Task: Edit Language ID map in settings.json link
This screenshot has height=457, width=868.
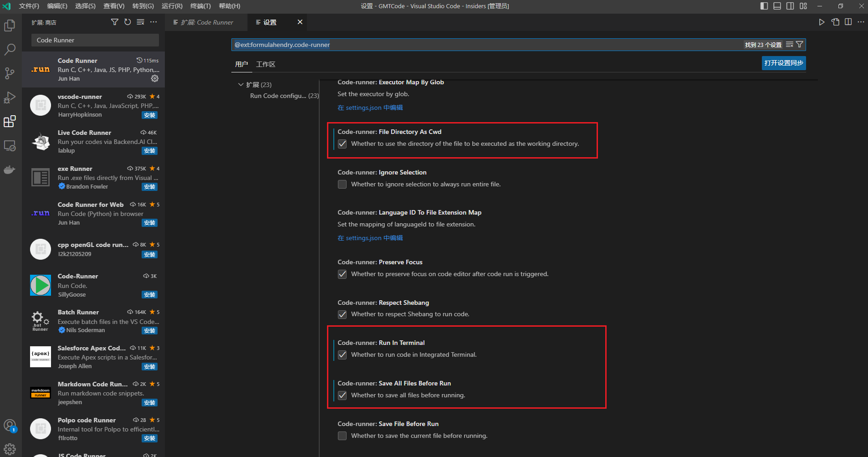Action: (x=370, y=238)
